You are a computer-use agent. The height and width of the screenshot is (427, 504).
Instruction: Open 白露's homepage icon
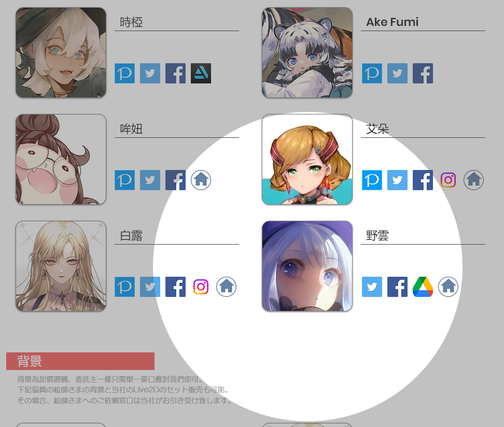coord(226,287)
